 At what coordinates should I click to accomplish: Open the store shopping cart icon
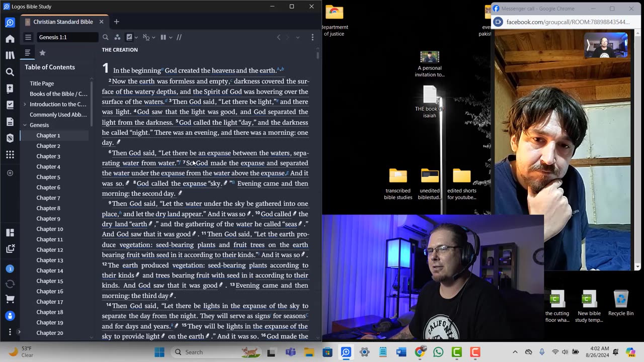tap(10, 300)
